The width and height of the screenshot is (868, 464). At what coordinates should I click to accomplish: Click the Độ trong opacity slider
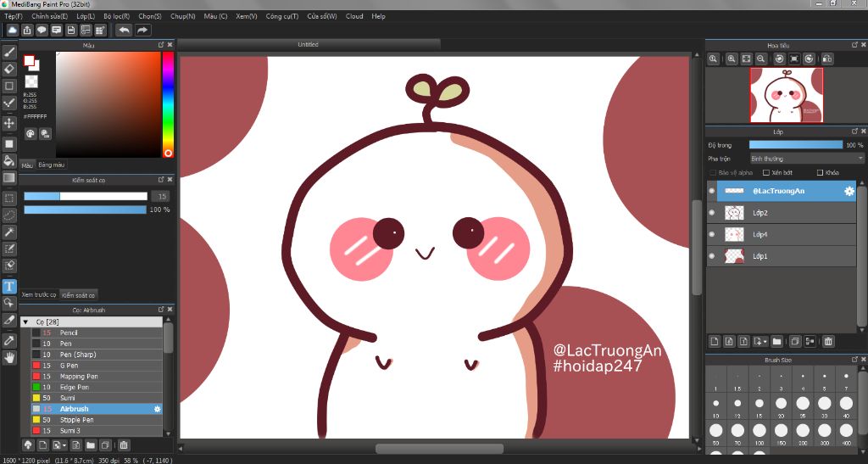tap(795, 145)
